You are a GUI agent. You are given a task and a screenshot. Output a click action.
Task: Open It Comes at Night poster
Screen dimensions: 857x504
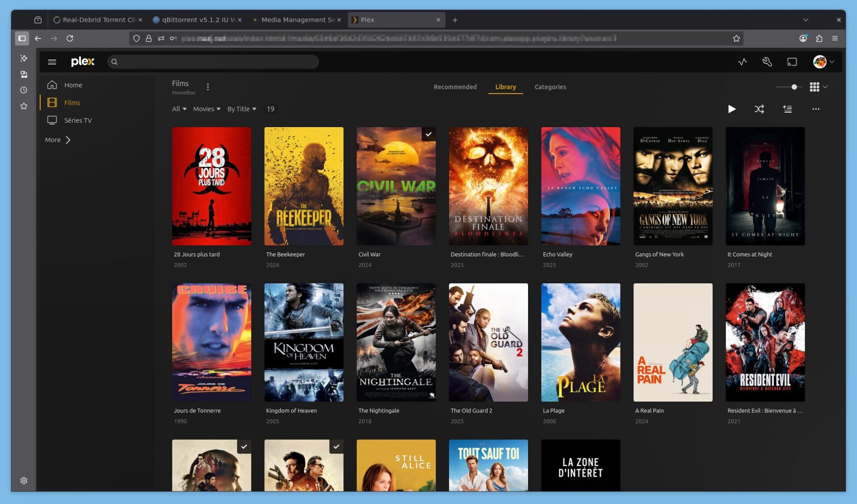(x=765, y=186)
